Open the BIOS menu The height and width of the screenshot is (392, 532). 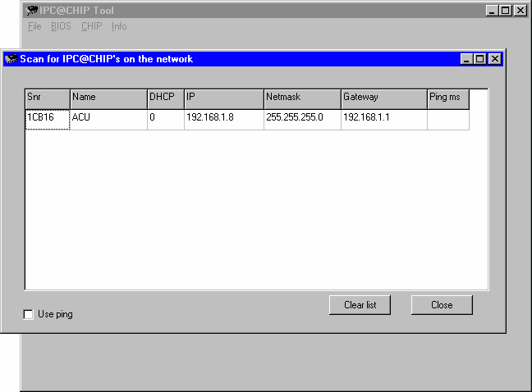click(61, 26)
